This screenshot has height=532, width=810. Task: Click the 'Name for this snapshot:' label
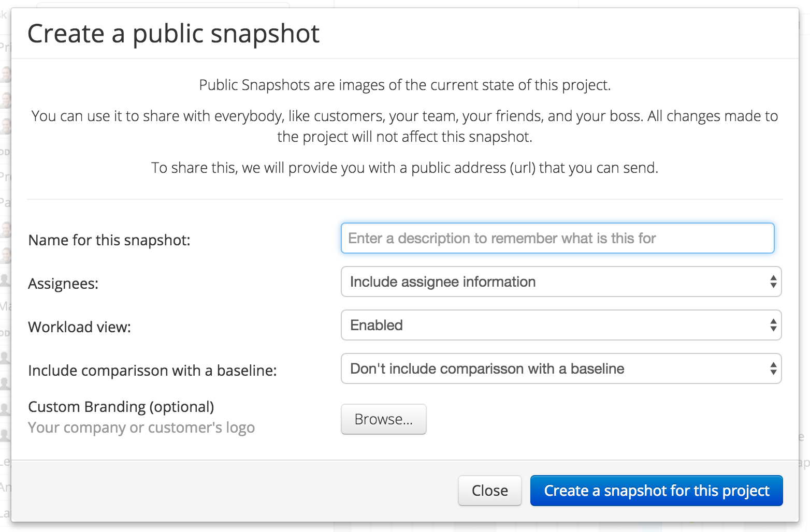click(x=109, y=240)
